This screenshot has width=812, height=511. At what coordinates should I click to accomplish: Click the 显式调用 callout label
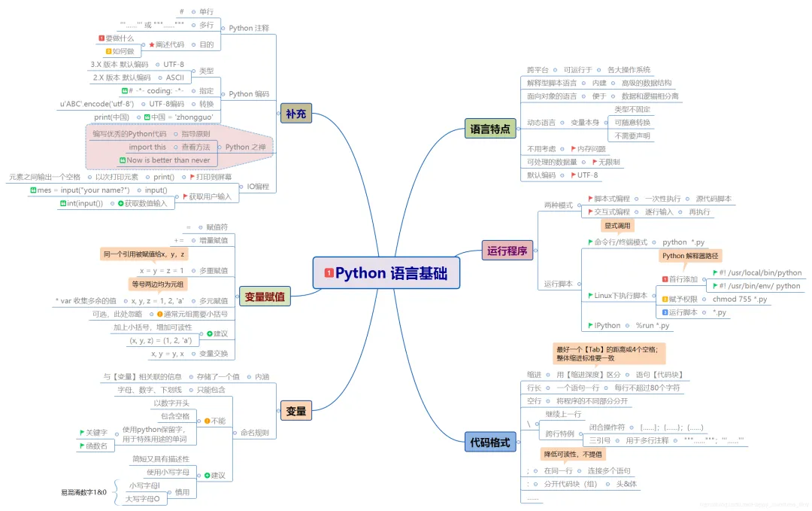[x=617, y=226]
